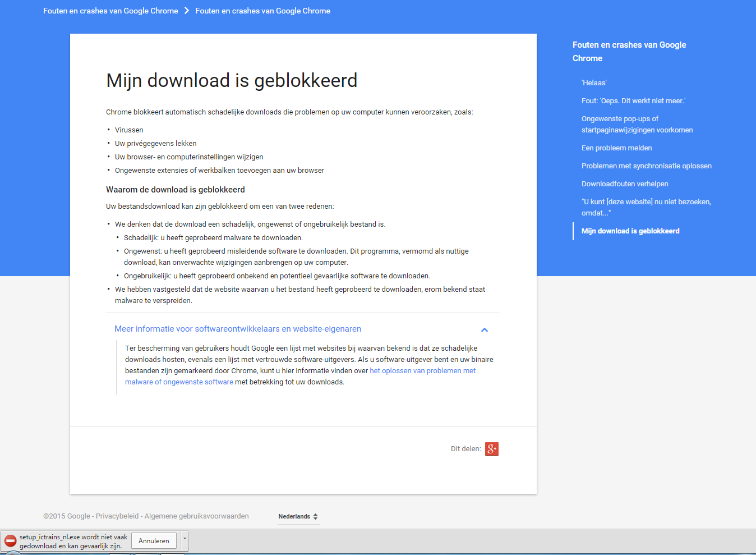Click the breadcrumb chevron separator arrow
The width and height of the screenshot is (756, 555).
[187, 11]
